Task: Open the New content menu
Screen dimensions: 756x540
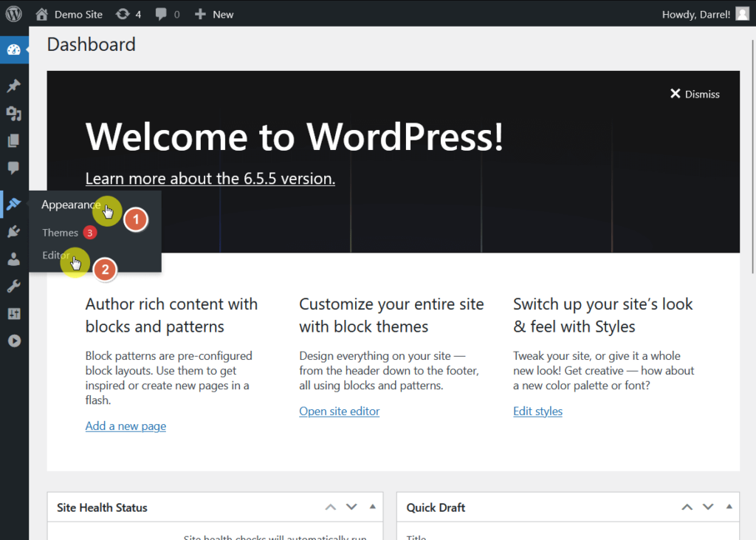Action: 214,15
